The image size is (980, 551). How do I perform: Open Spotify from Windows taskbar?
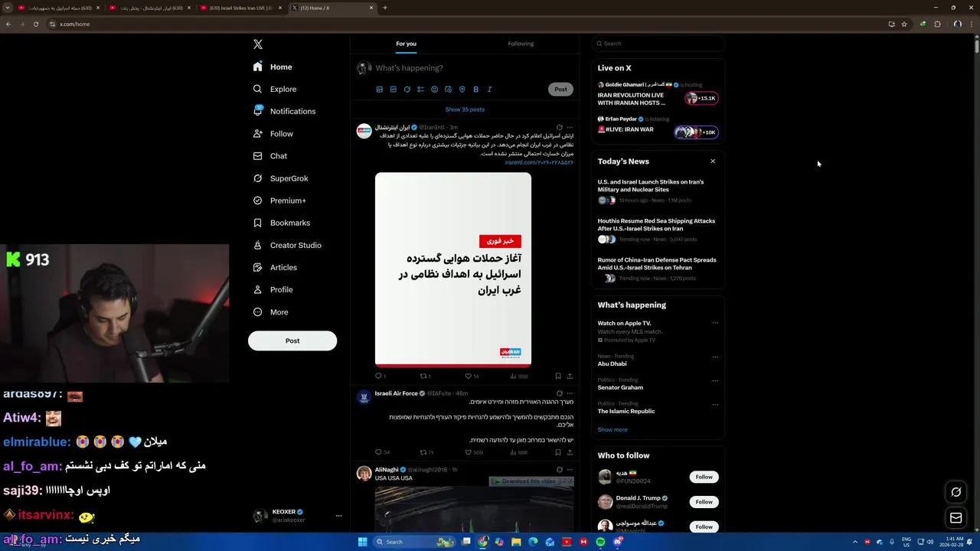[x=600, y=542]
